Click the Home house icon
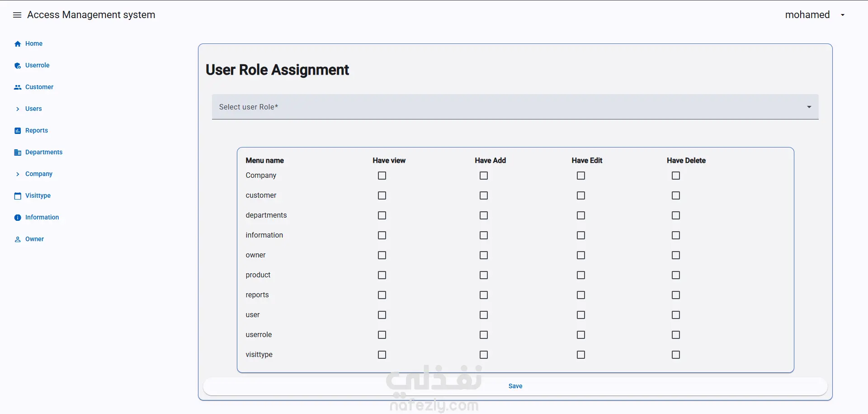This screenshot has height=414, width=868. [18, 44]
